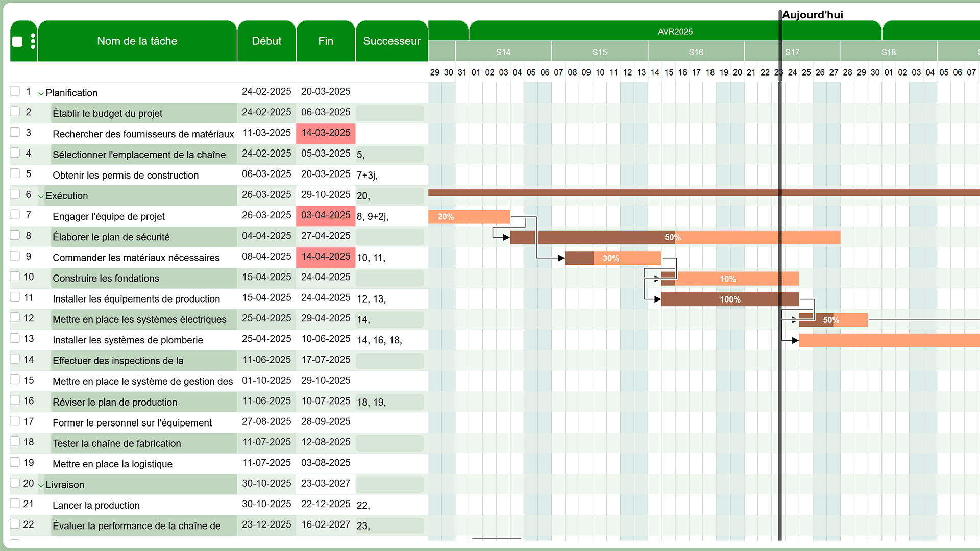Collapse the Exécution group chevron
Viewport: 980px width, 551px height.
click(x=41, y=197)
